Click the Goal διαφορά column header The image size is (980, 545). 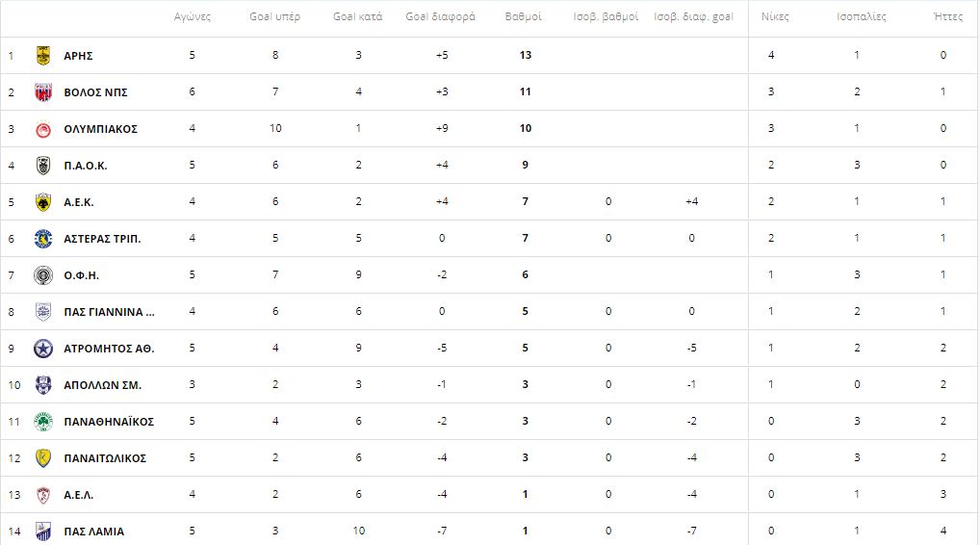pyautogui.click(x=441, y=17)
